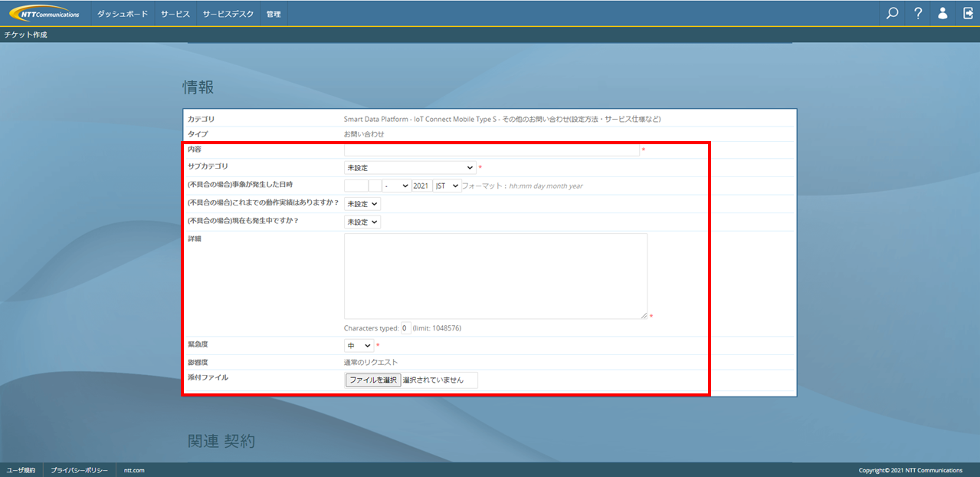Click into the 内容 text field
Screen dimensions: 980x477
pyautogui.click(x=492, y=150)
